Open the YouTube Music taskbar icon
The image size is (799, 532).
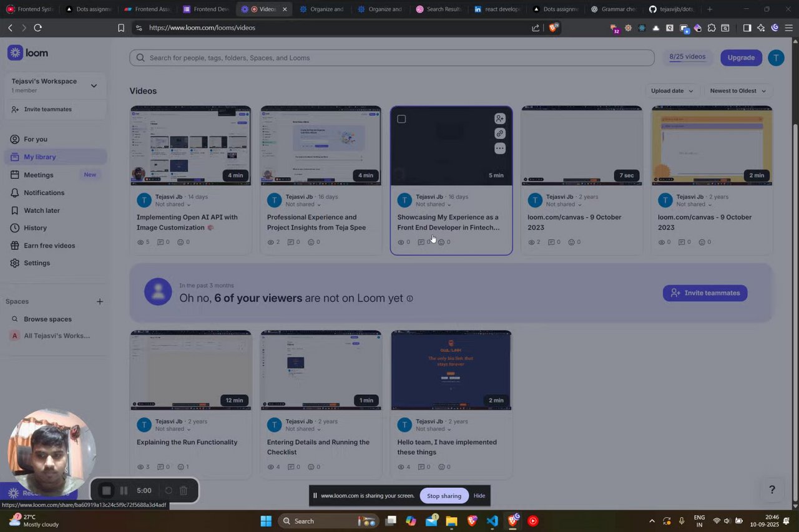tap(532, 521)
